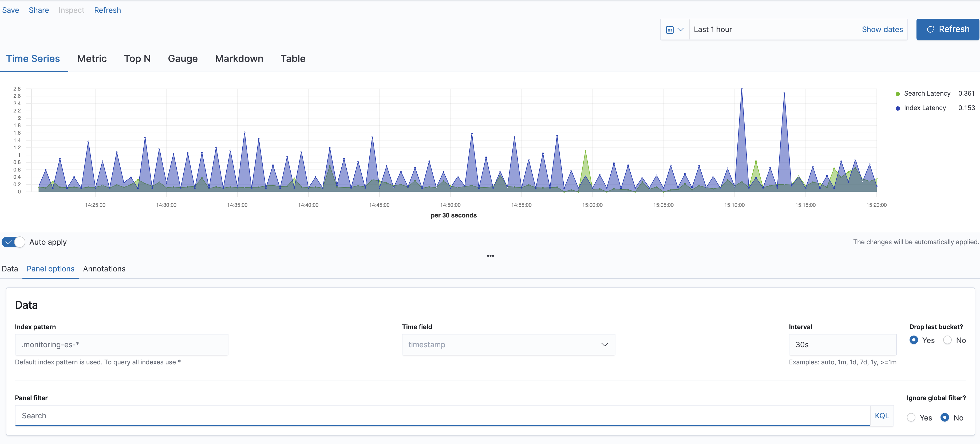Toggle the Auto apply switch
The height and width of the screenshot is (444, 980).
(13, 242)
